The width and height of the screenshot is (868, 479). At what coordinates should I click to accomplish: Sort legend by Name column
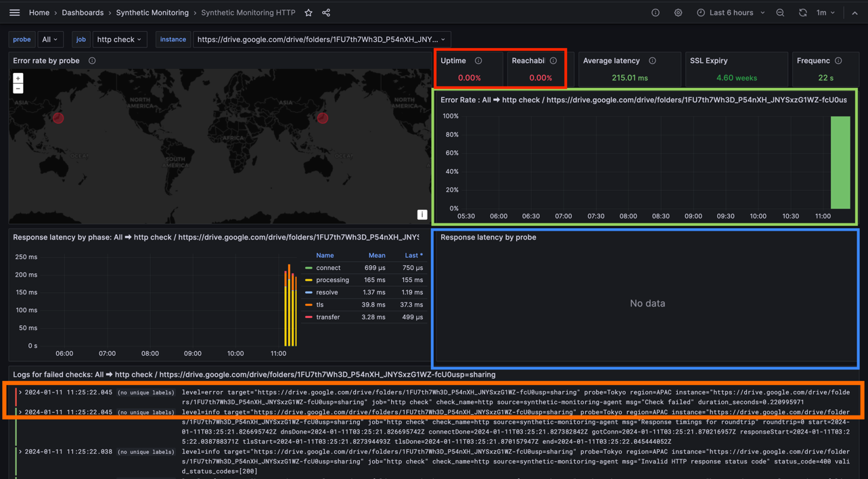pyautogui.click(x=325, y=256)
